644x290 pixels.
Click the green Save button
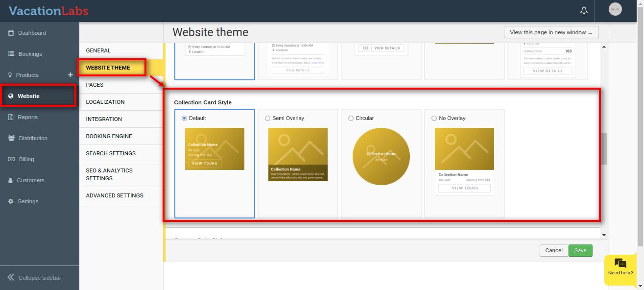tap(580, 250)
